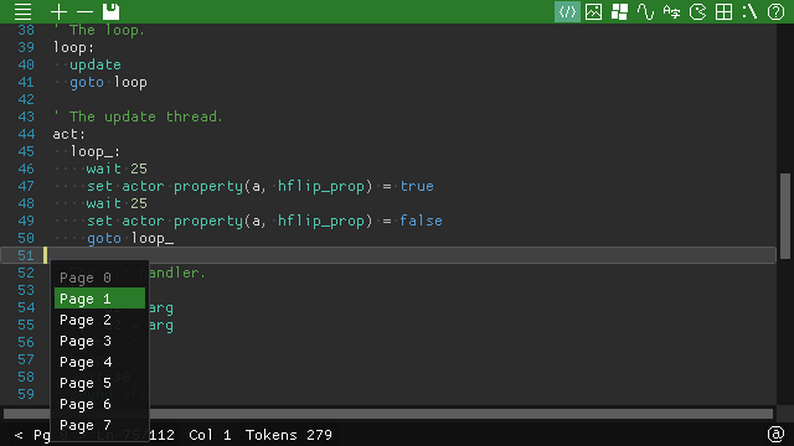794x446 pixels.
Task: Open the font editor view
Action: coord(672,12)
